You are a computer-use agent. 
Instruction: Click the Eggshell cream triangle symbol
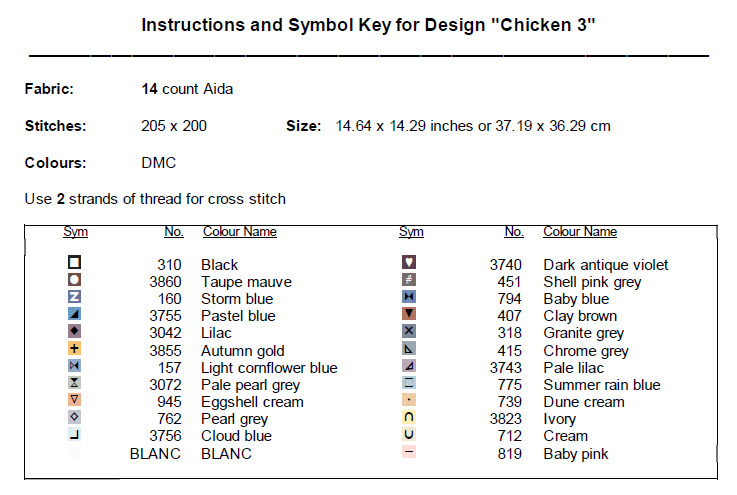point(75,400)
